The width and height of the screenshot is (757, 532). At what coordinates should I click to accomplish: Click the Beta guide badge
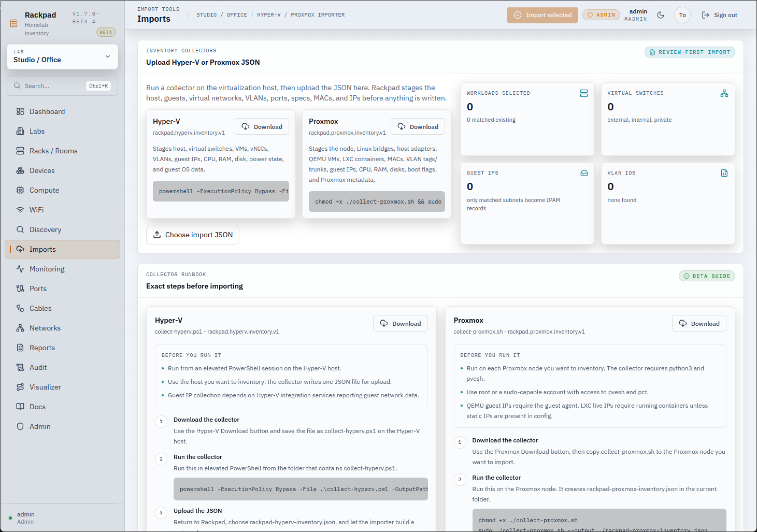click(707, 276)
